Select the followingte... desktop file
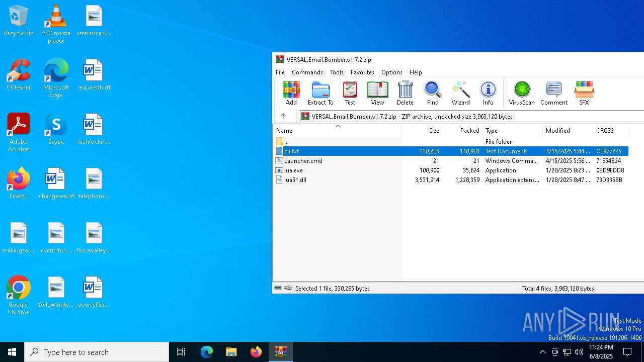This screenshot has width=644, height=362. [56, 293]
